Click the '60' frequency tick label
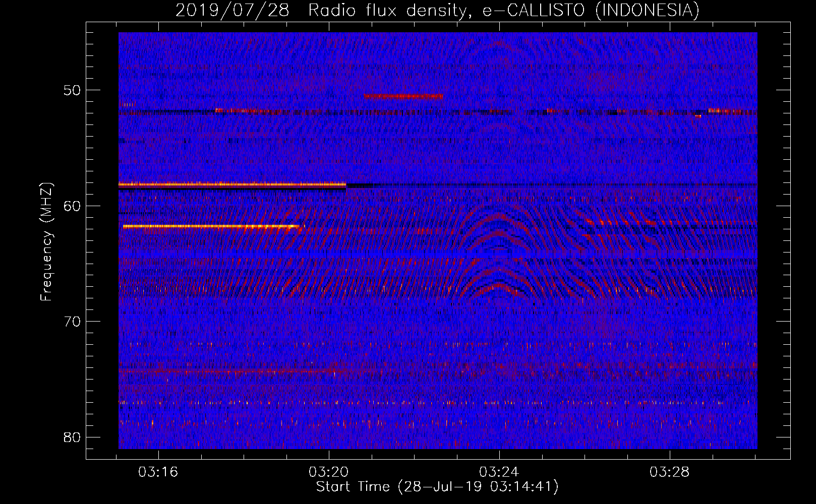Viewport: 816px width, 504px height. pos(72,206)
